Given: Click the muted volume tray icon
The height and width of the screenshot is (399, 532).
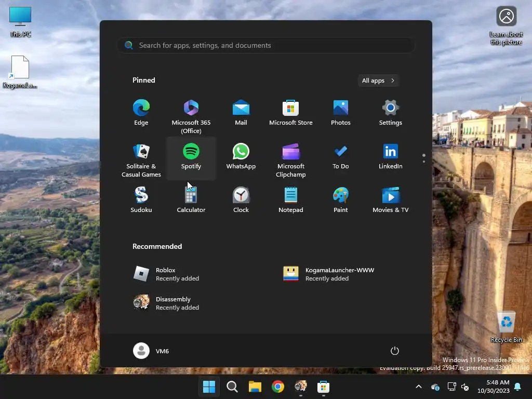Looking at the screenshot, I should coord(465,387).
